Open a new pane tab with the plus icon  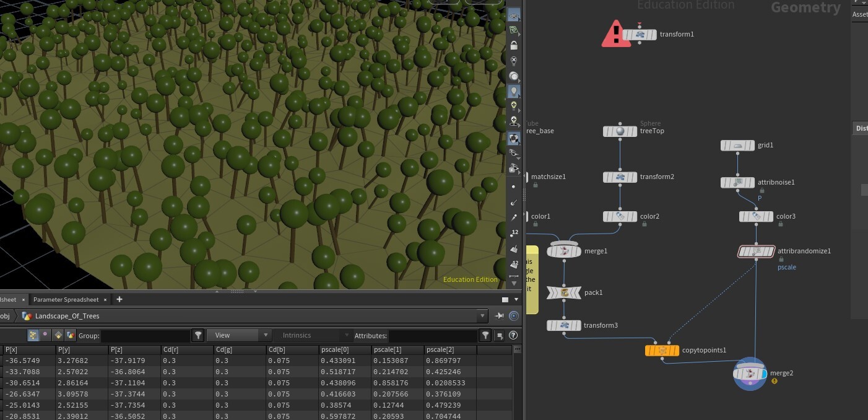[x=118, y=299]
